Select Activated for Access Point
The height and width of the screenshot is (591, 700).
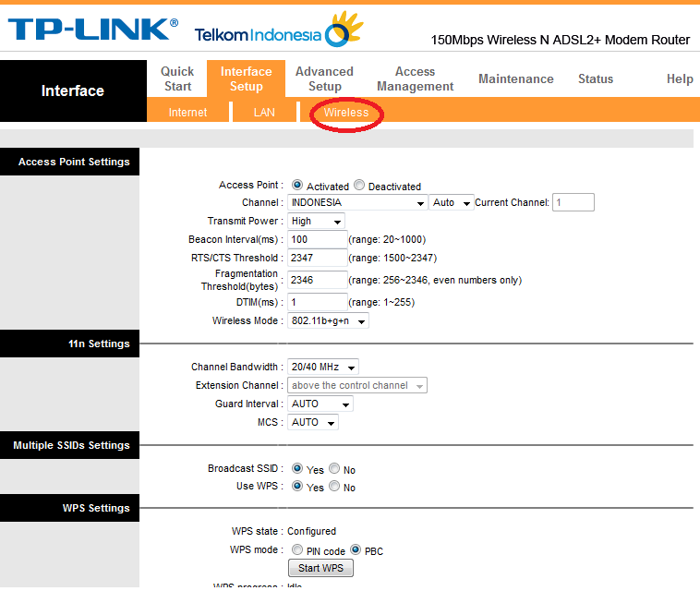(296, 185)
